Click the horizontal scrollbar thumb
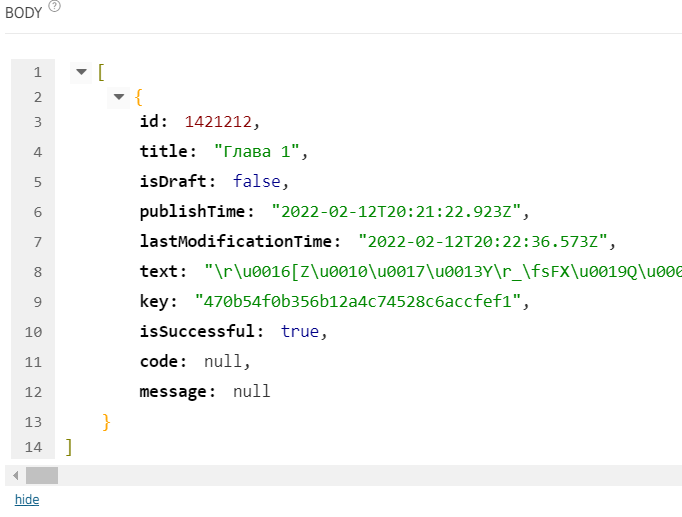Image resolution: width=682 pixels, height=517 pixels. coord(42,475)
